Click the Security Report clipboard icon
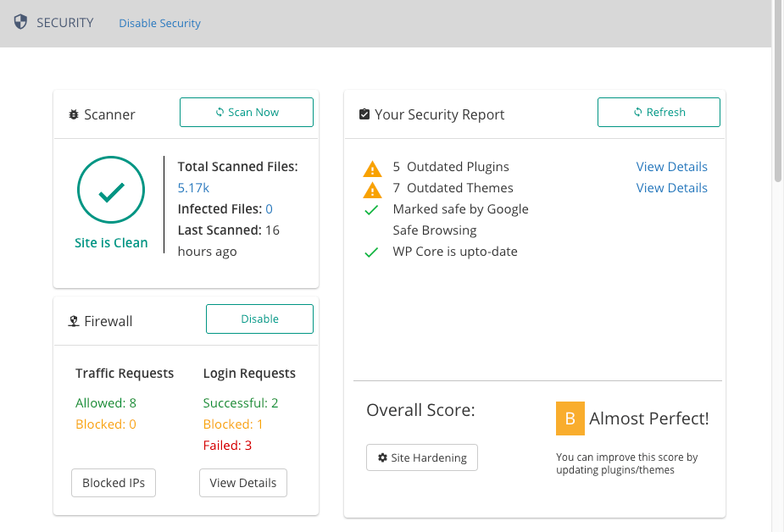 (364, 114)
